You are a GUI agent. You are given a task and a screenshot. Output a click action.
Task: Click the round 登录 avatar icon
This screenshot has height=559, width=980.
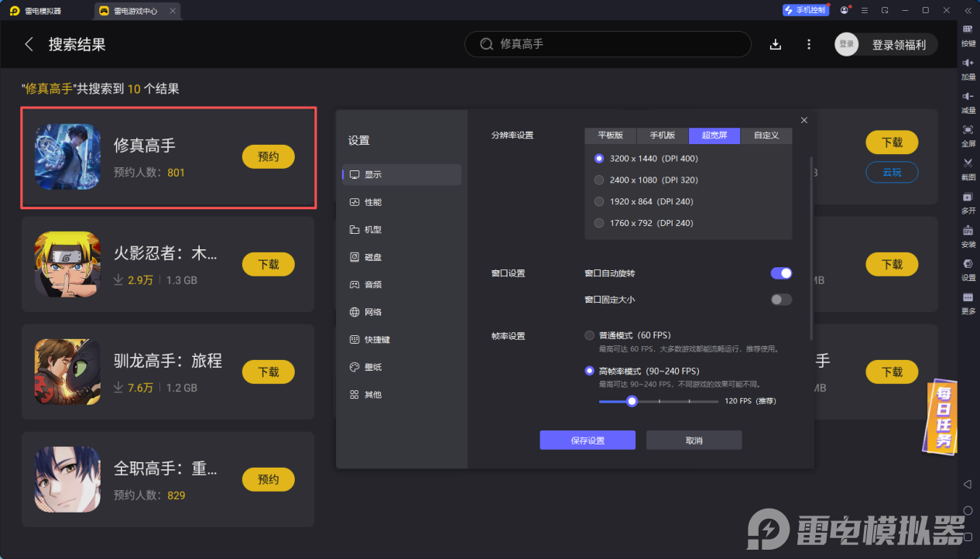(847, 44)
